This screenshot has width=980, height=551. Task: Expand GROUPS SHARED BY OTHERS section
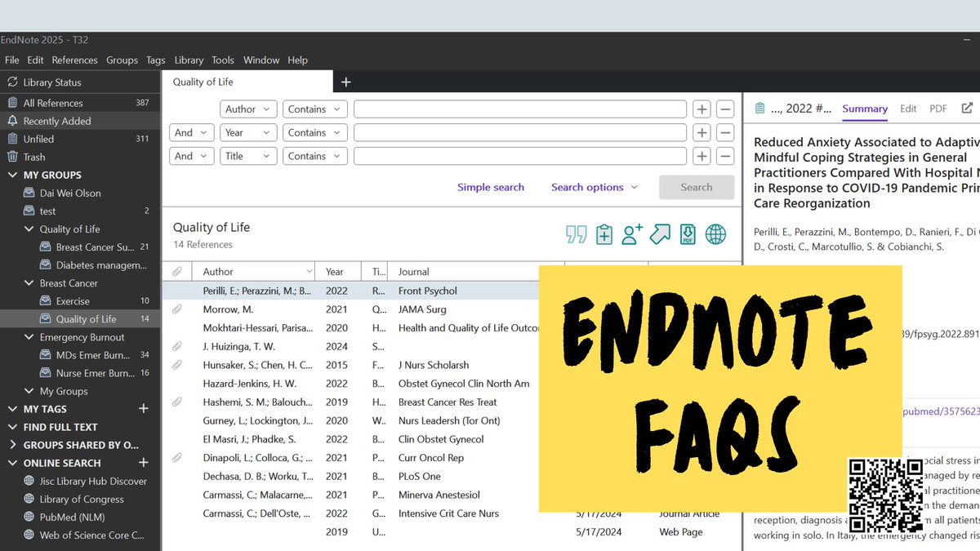point(12,445)
